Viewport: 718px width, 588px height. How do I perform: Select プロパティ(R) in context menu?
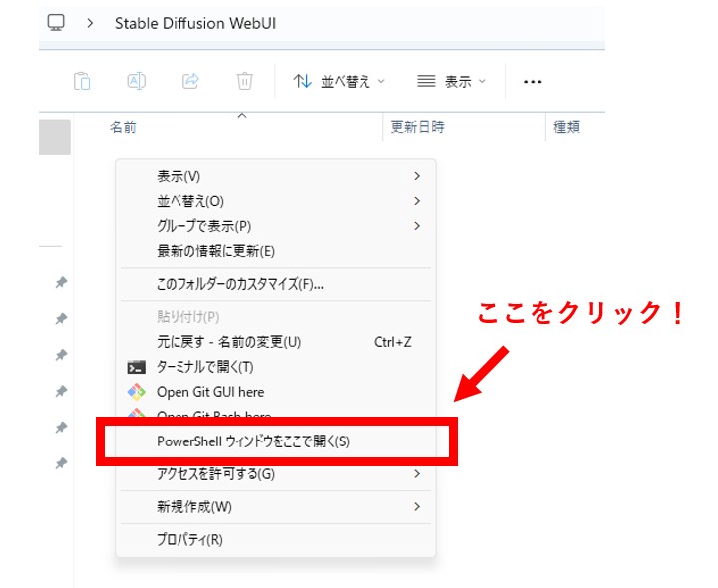tap(275, 540)
